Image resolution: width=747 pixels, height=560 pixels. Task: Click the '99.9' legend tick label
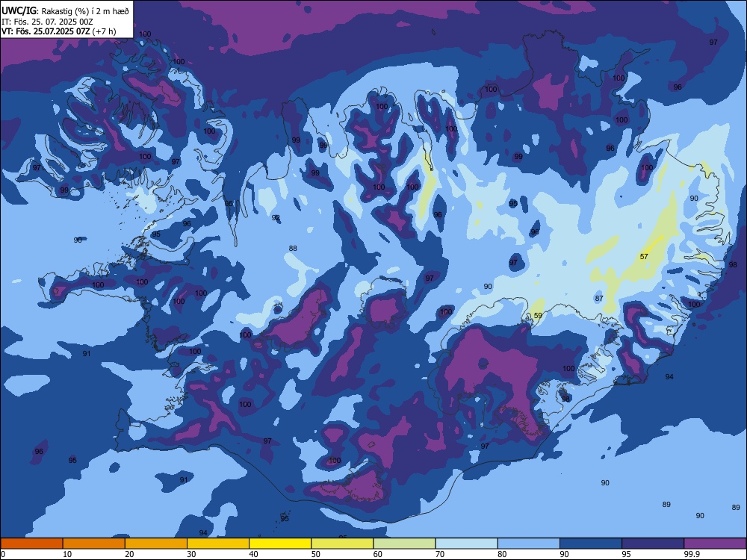pos(692,554)
